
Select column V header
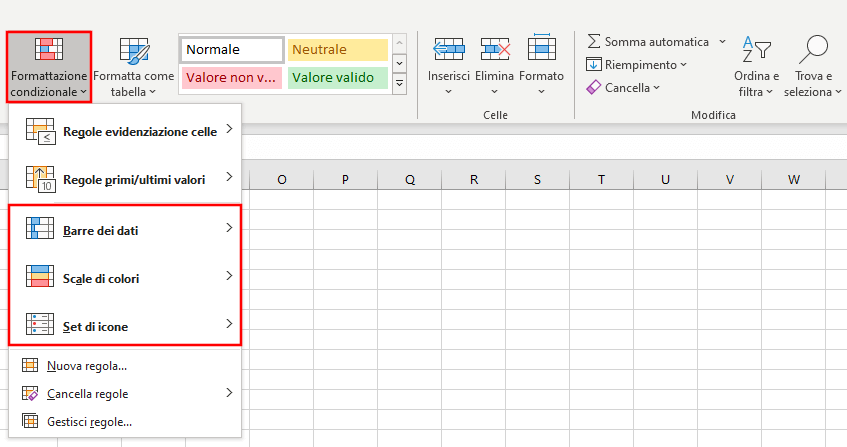729,180
